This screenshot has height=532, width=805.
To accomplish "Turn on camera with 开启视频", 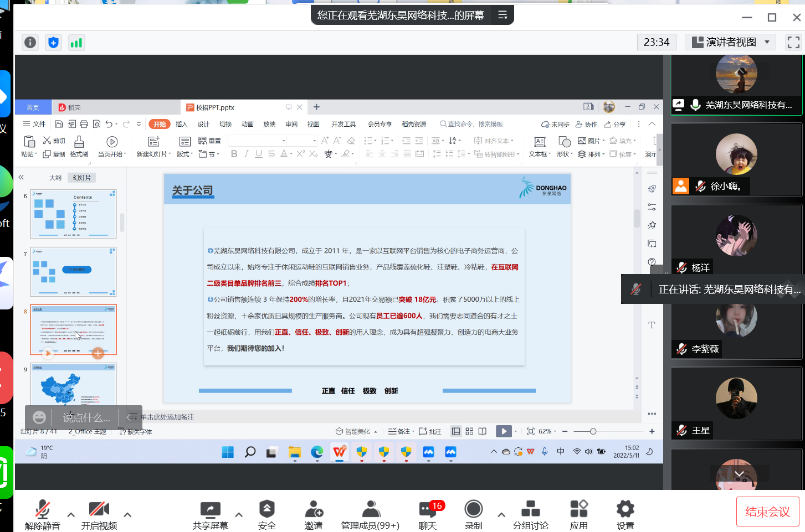I will [x=99, y=514].
